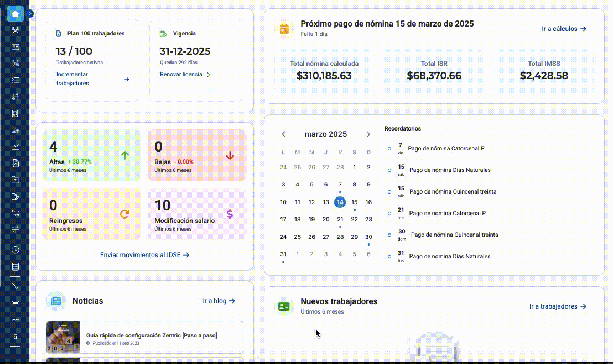Open the Ir a blog link
613x364 pixels.
(219, 301)
